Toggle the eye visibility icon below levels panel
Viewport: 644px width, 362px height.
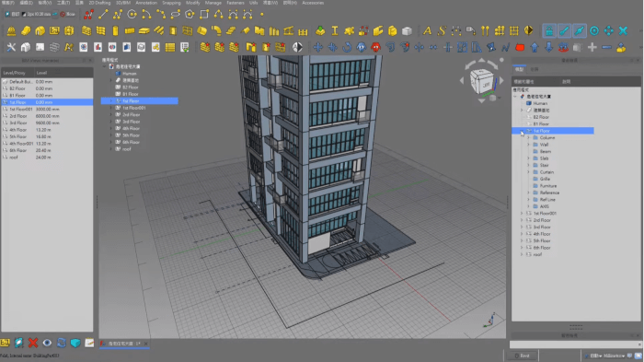tap(47, 343)
